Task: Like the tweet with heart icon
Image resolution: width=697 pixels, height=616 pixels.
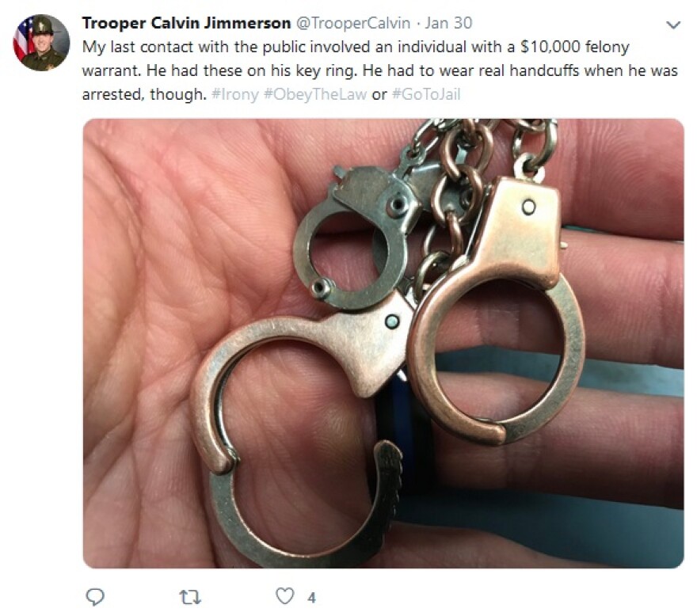Action: tap(285, 596)
